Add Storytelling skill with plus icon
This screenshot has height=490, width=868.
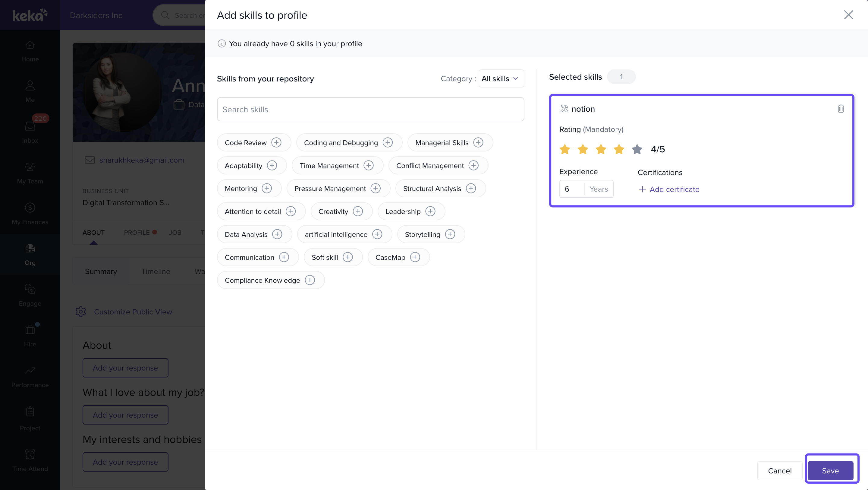point(450,234)
